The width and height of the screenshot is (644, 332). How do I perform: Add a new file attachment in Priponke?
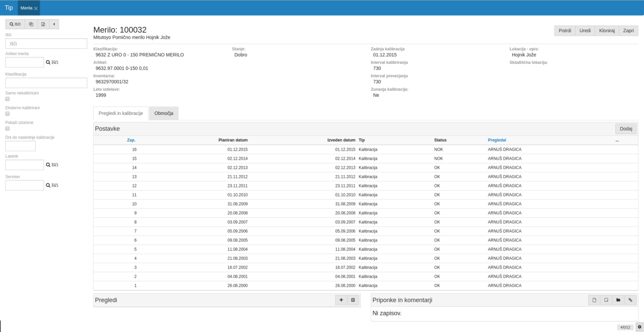(594, 300)
